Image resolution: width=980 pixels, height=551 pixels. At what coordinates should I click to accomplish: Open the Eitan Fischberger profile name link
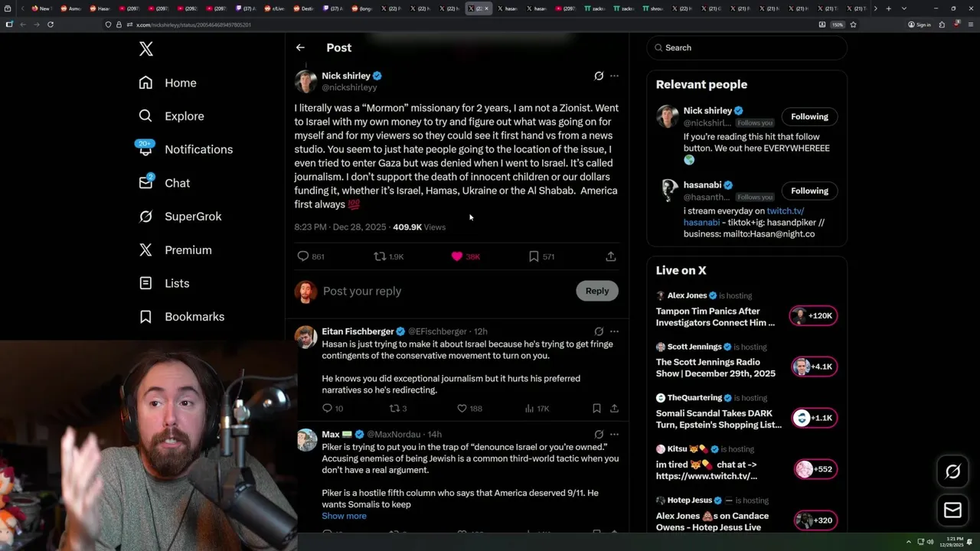(358, 331)
